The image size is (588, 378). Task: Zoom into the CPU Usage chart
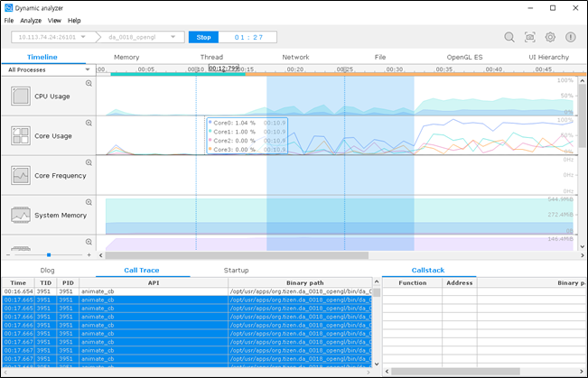point(89,83)
